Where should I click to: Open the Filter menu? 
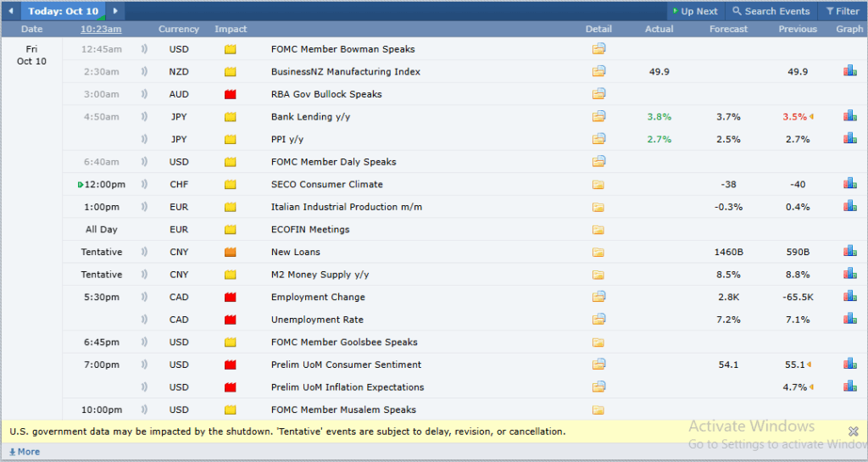pos(842,11)
